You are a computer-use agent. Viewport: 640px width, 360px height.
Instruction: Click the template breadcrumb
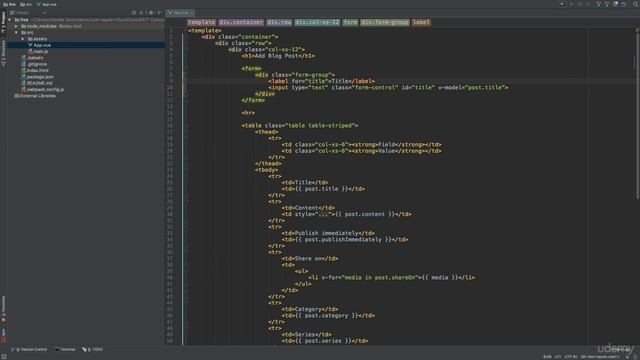201,22
